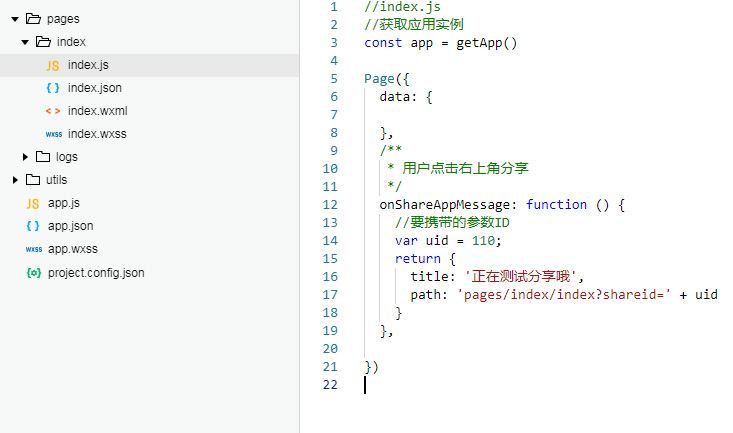Open index.wxss in the file tree
The image size is (733, 433).
tap(97, 134)
